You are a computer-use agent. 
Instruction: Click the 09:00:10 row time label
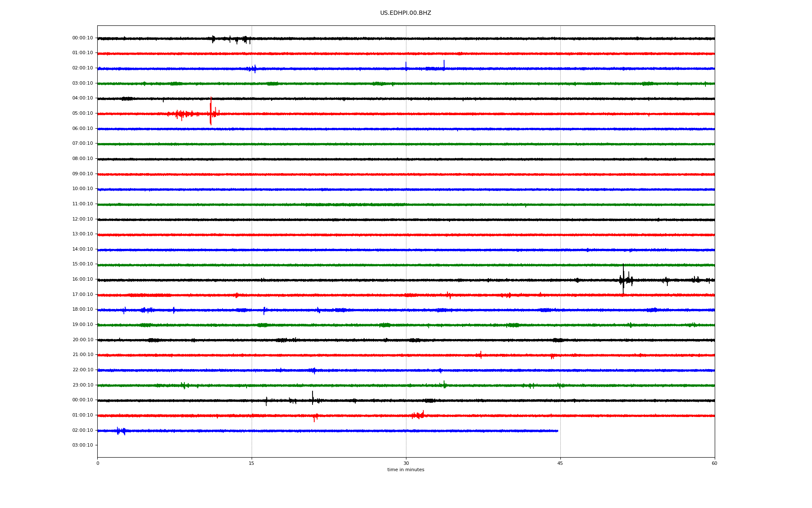(82, 174)
